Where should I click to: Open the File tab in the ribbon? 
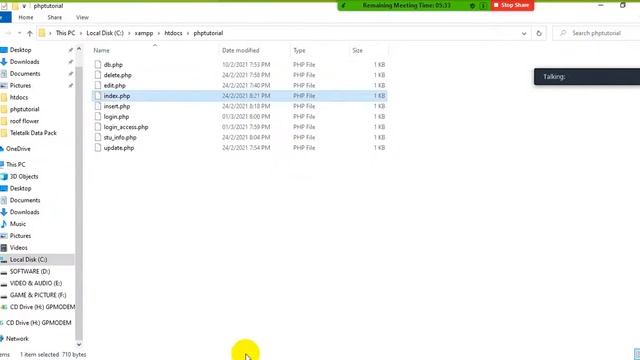(5, 17)
